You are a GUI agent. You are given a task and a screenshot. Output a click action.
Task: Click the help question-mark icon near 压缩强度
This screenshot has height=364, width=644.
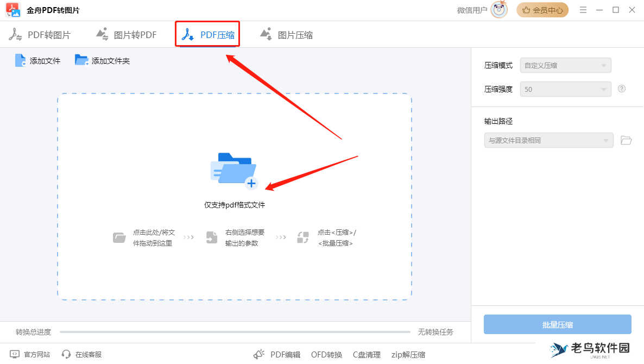[621, 89]
